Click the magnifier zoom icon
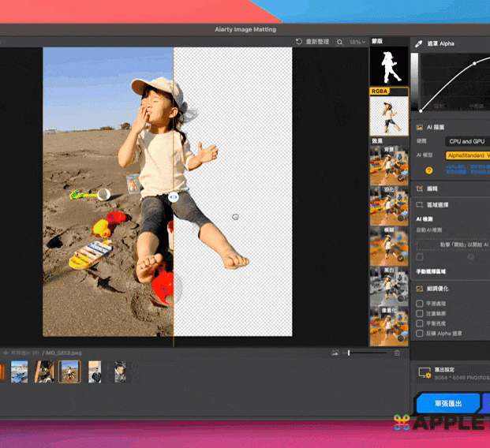This screenshot has height=448, width=490. coord(340,42)
